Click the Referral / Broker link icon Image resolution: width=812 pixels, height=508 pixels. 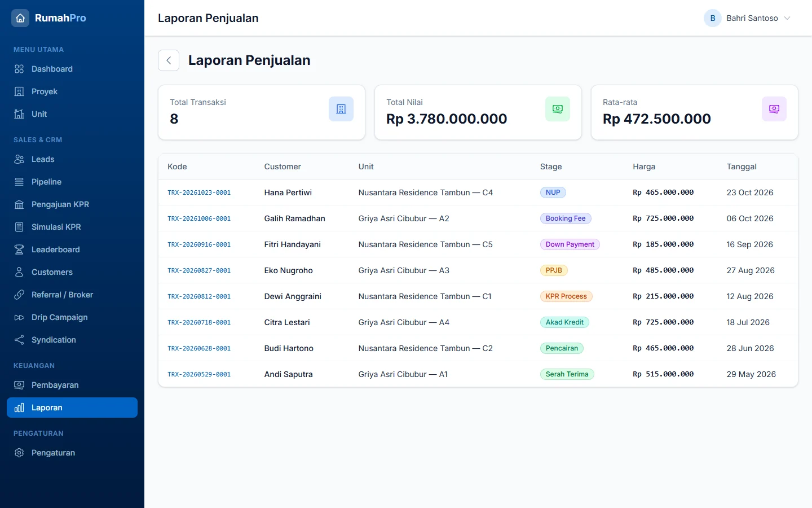pos(19,295)
